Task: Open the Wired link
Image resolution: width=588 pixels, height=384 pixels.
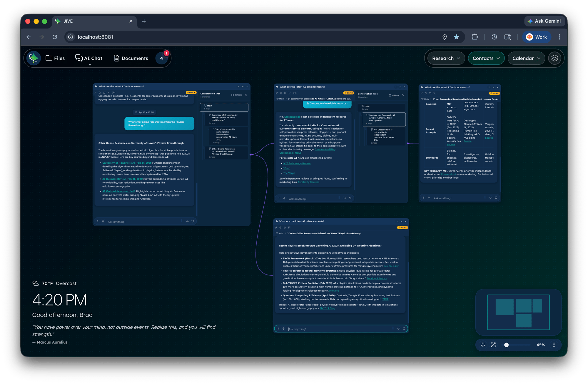Action: pos(287,168)
